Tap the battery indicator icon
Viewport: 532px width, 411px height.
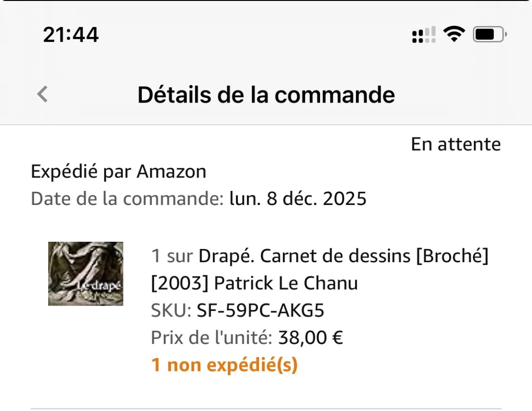[x=490, y=34]
